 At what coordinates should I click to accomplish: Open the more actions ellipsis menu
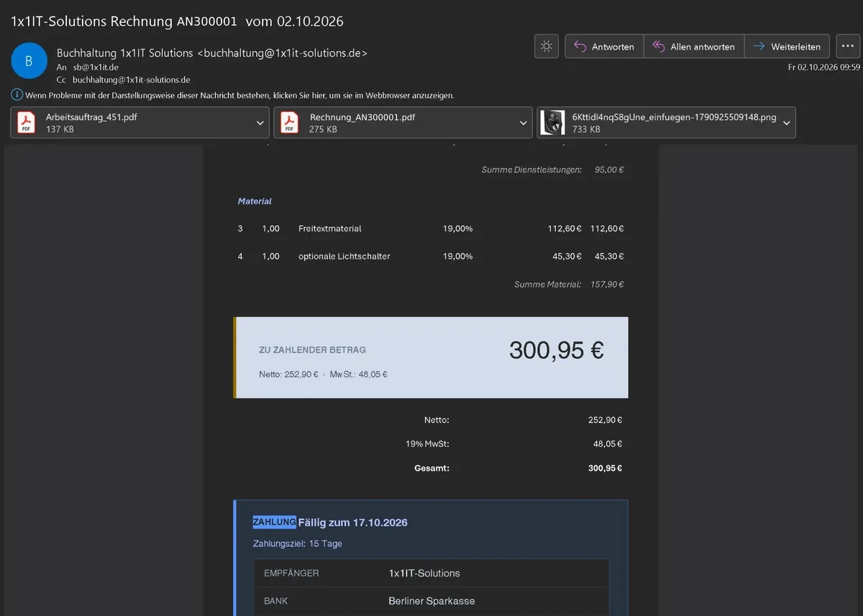tap(848, 47)
